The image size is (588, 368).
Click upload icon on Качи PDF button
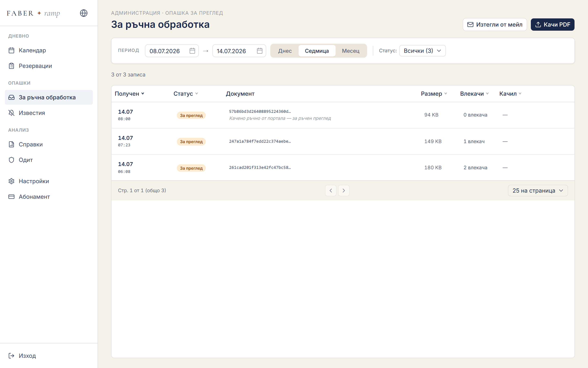pyautogui.click(x=538, y=25)
